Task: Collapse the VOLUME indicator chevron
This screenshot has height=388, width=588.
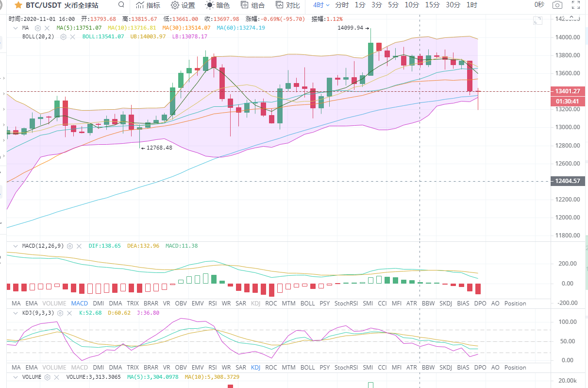Action: click(x=15, y=377)
